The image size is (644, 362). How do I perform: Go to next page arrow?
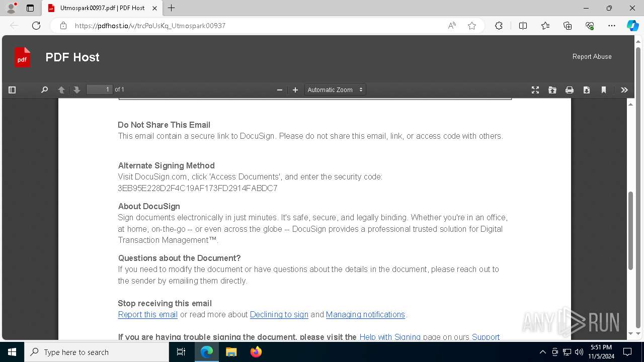77,90
